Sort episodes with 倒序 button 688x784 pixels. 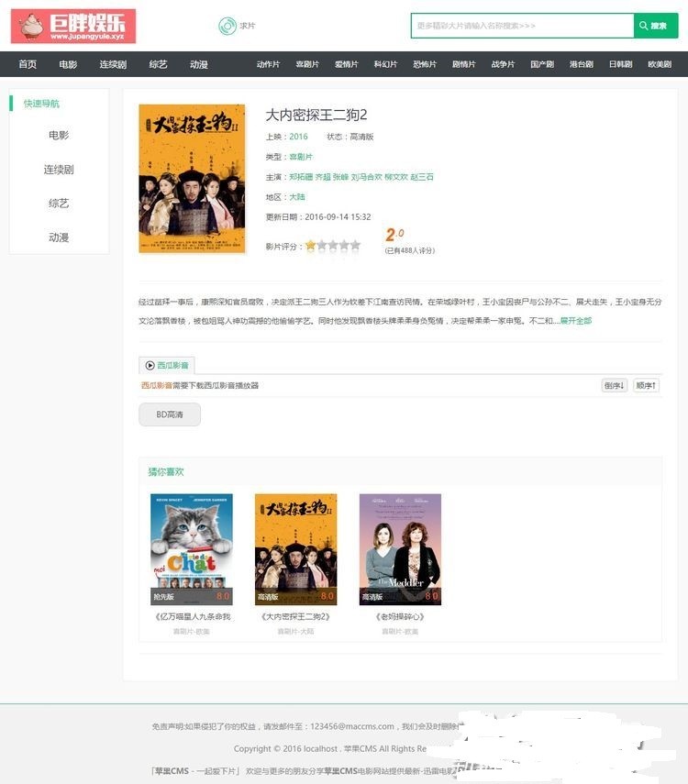pos(614,385)
